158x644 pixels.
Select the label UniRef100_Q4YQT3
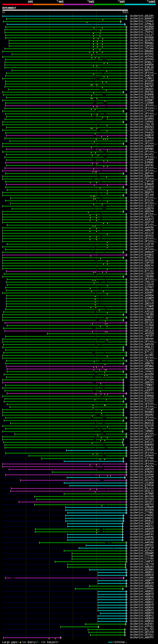pyautogui.click(x=142, y=502)
